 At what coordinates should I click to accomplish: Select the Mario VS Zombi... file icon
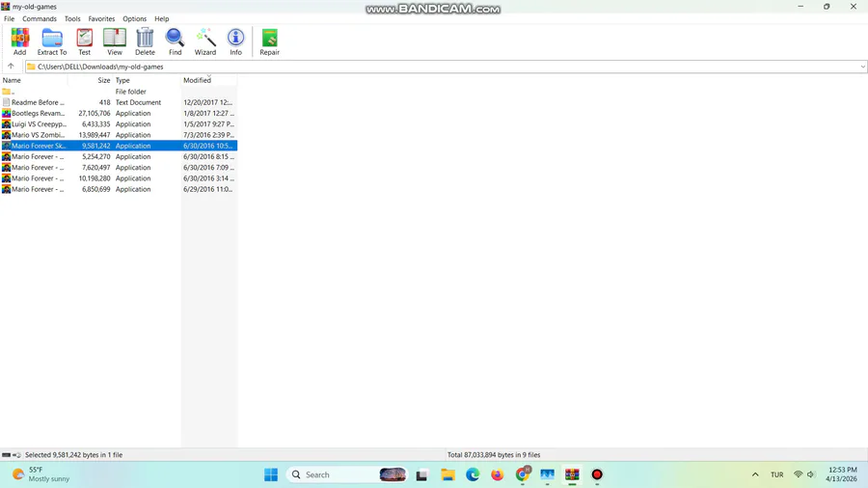pyautogui.click(x=6, y=135)
